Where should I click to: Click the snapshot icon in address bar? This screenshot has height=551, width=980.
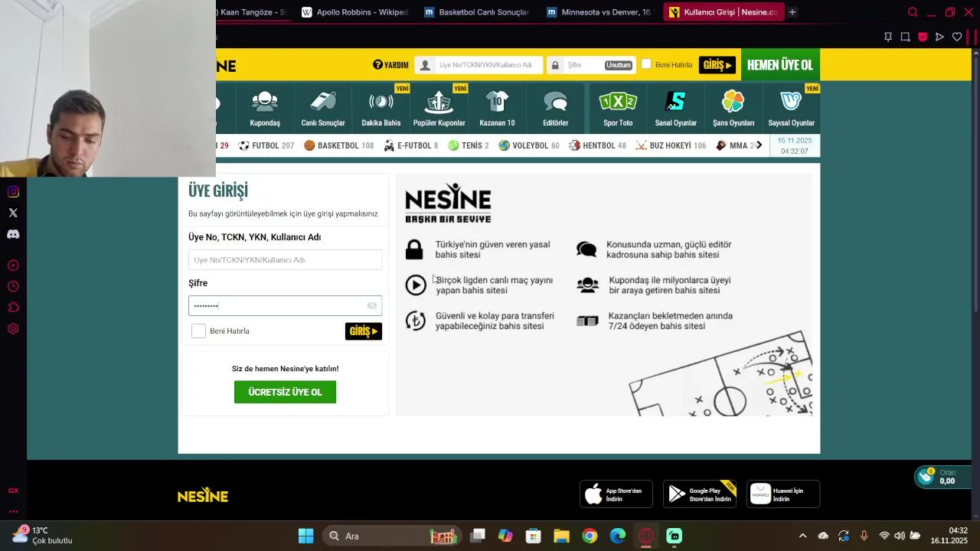[x=905, y=37]
